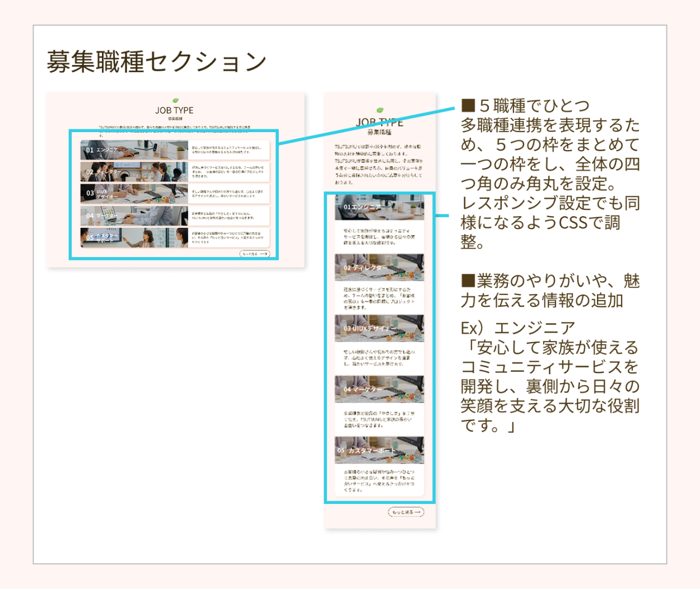Click the green leaf icon in desktop mockup
Screen dimensions: 700x589
coord(175,101)
